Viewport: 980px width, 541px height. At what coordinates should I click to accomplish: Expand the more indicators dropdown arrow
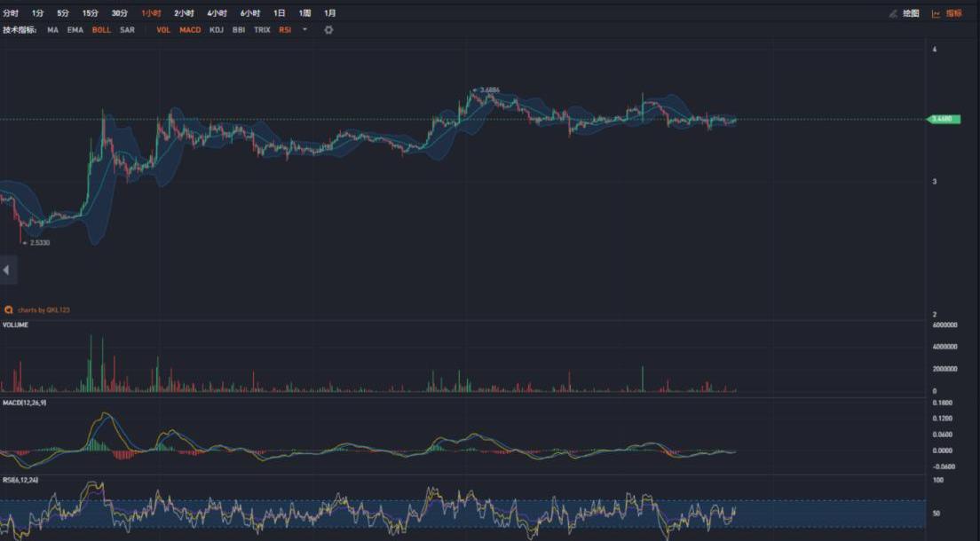304,30
